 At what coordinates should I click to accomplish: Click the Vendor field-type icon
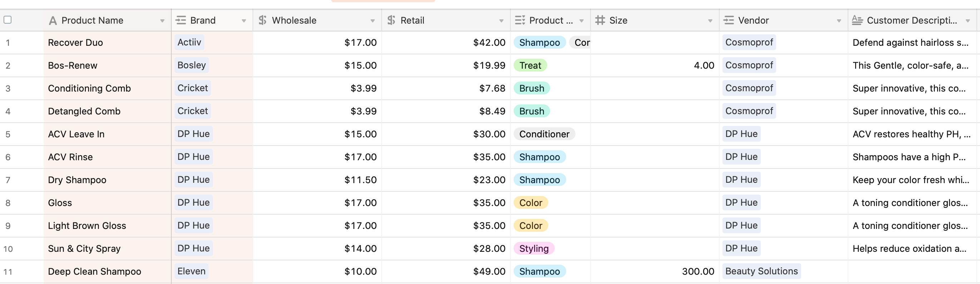click(729, 20)
